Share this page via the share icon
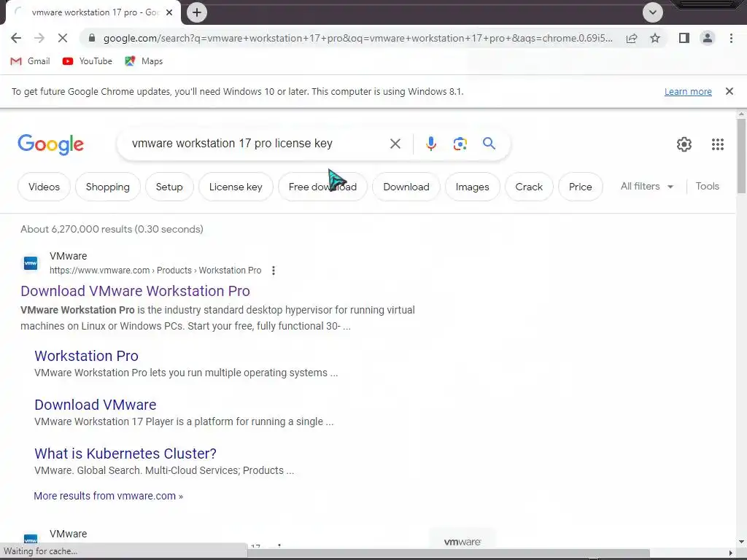 (632, 38)
